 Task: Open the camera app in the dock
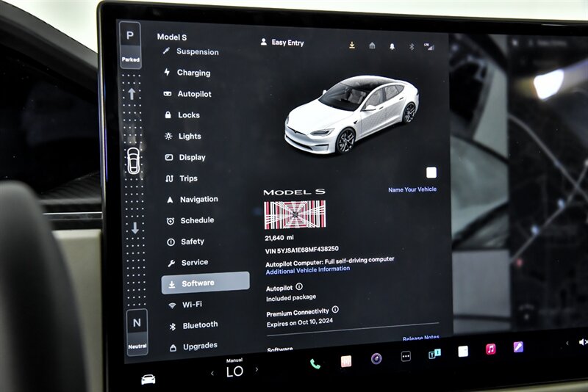click(376, 358)
